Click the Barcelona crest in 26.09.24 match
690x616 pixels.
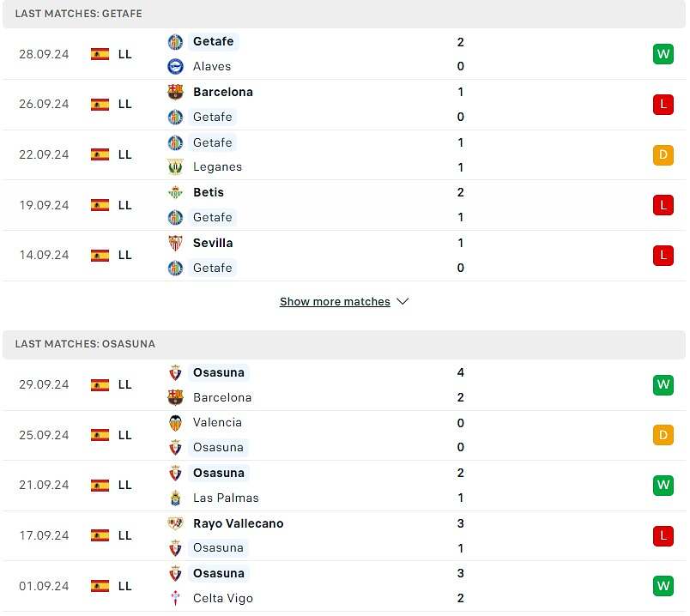pos(175,92)
